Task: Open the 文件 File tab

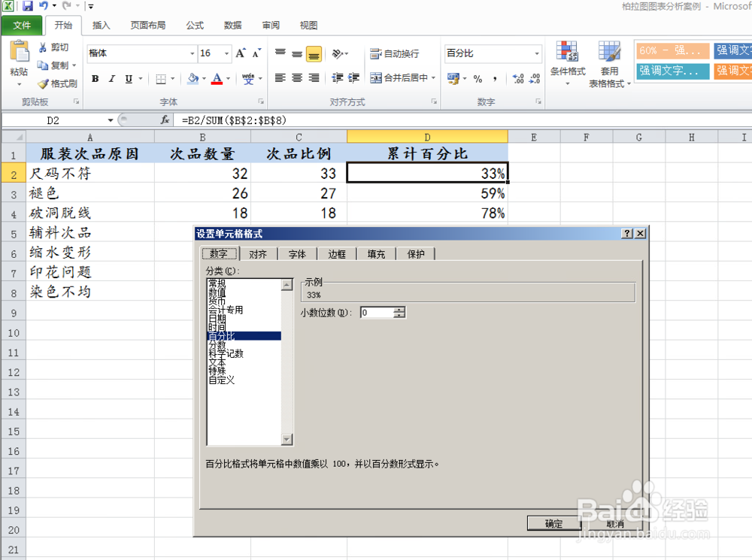Action: [22, 26]
